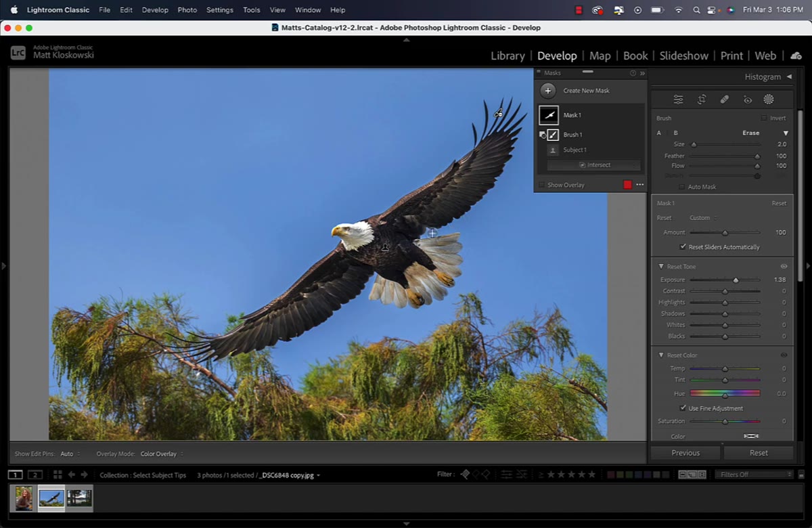Filter by flagged status flag icon

465,475
